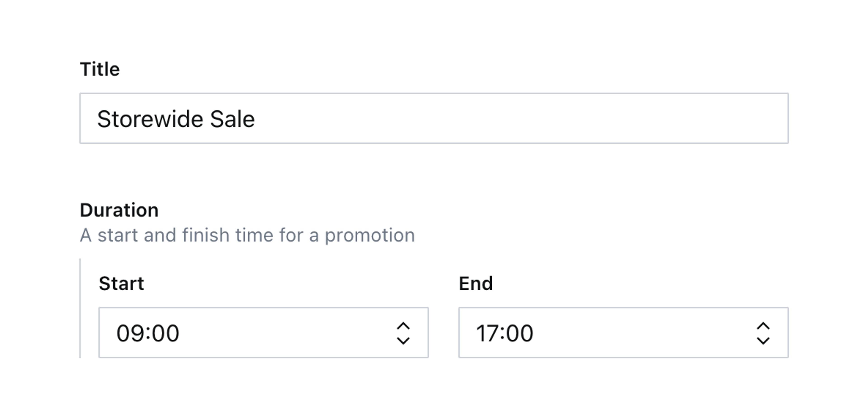The width and height of the screenshot is (868, 408).
Task: Click the word 'promotion' in the description
Action: (x=370, y=235)
